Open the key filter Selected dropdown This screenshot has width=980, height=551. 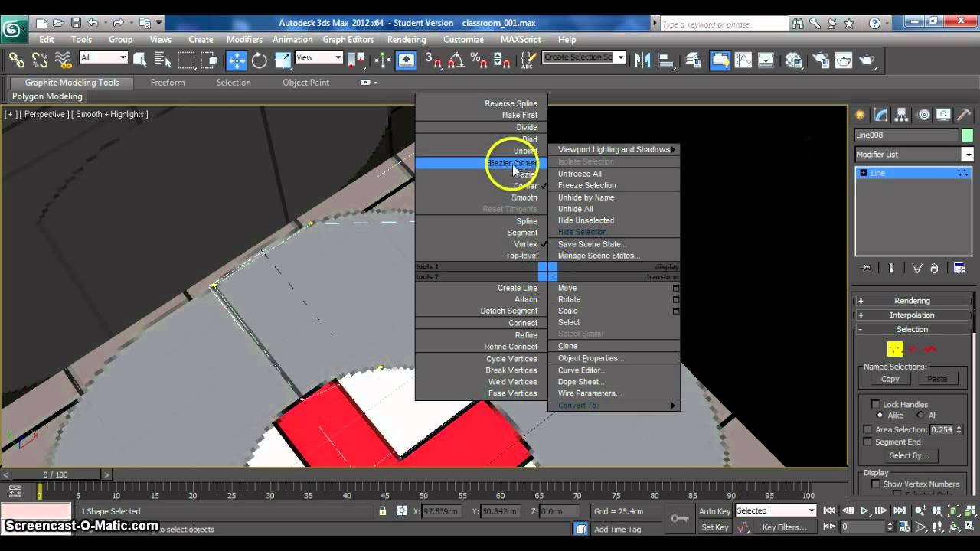point(776,510)
